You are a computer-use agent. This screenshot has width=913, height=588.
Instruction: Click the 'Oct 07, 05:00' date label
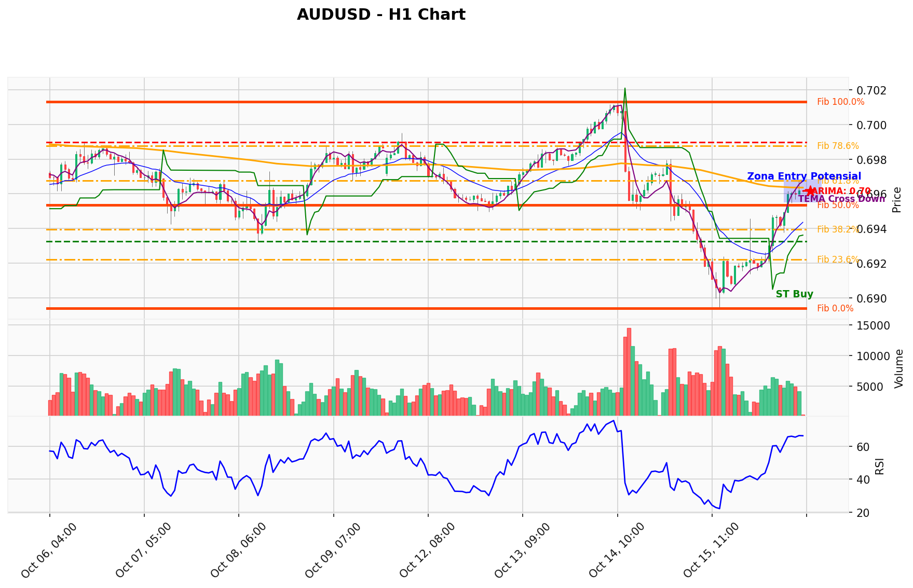coord(144,550)
